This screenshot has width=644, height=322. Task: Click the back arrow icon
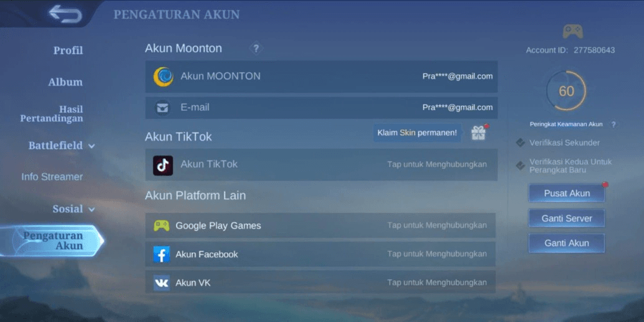coord(65,14)
